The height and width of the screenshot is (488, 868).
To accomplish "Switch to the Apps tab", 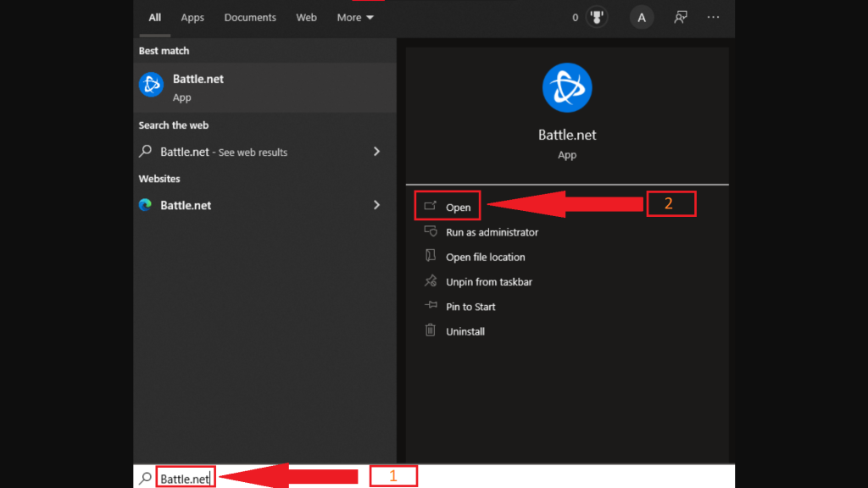I will pyautogui.click(x=192, y=18).
